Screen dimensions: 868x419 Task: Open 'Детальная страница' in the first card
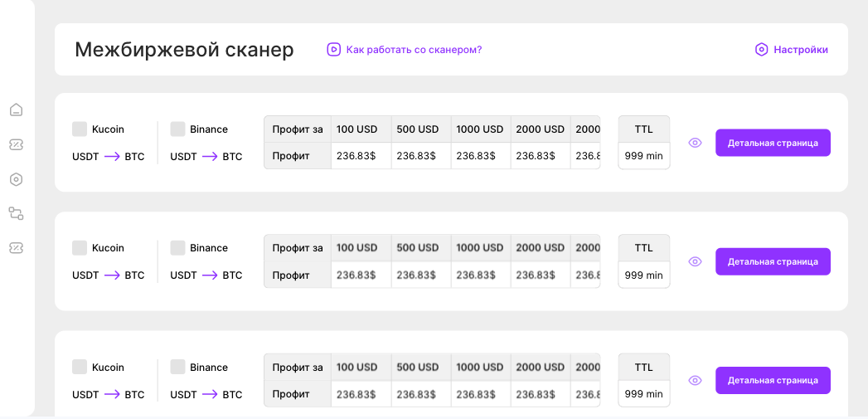773,143
